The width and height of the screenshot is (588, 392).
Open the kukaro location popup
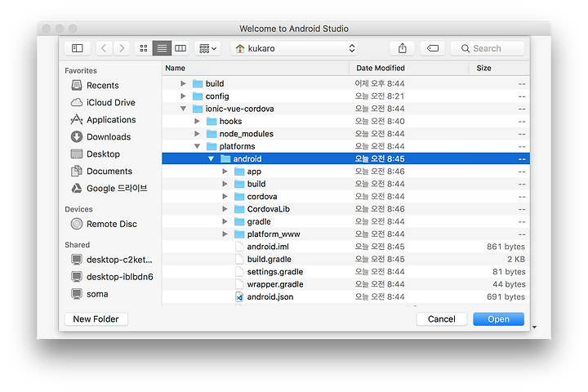(x=294, y=48)
